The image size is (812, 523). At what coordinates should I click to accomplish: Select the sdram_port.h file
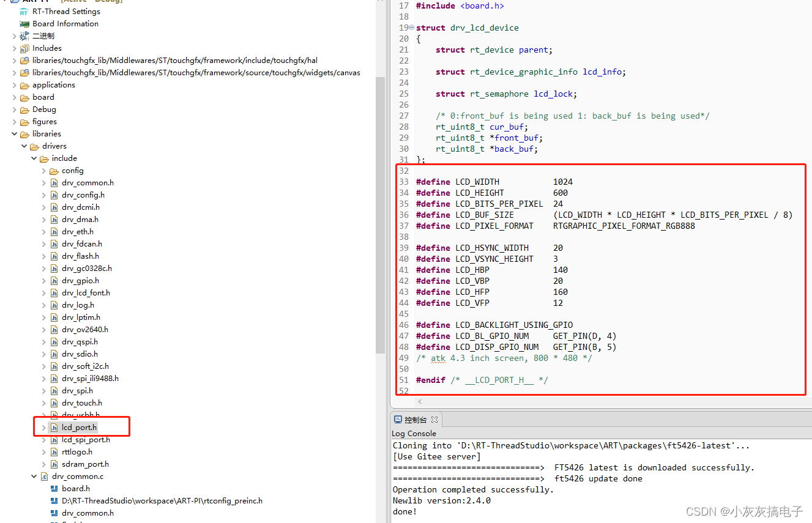tap(85, 464)
